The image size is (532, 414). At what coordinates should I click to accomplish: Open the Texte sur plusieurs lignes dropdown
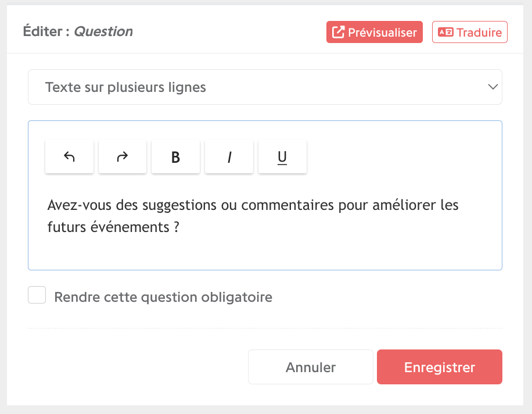tap(265, 87)
